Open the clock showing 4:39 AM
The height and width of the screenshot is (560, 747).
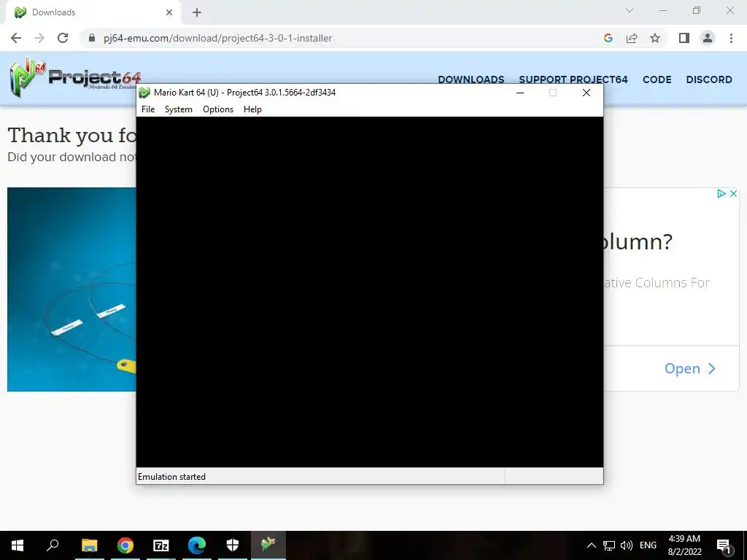[684, 545]
